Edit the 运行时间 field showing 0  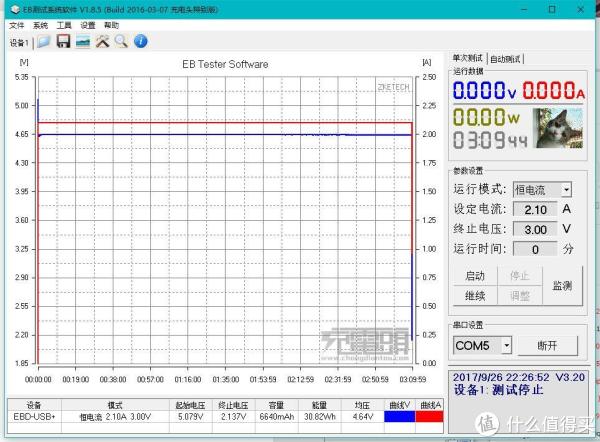tap(535, 250)
